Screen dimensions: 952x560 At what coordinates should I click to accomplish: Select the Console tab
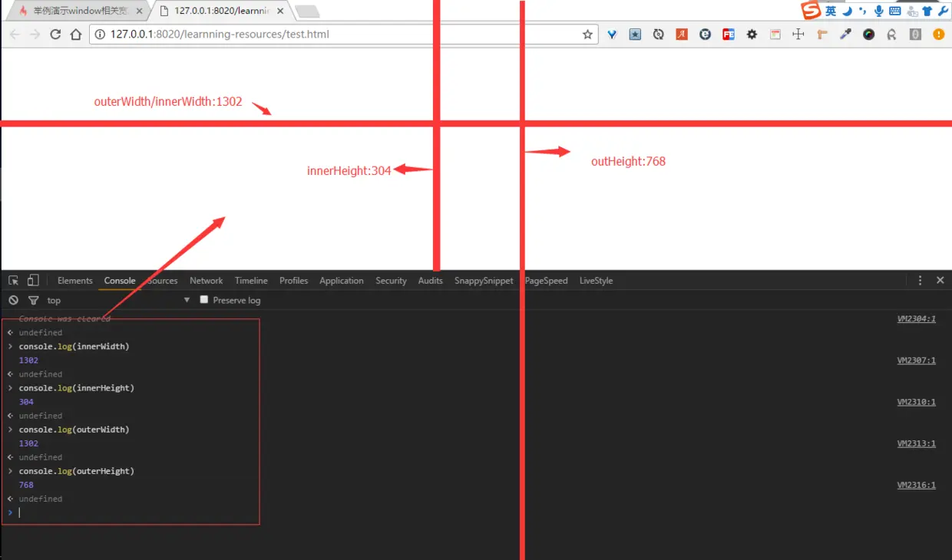click(x=120, y=281)
